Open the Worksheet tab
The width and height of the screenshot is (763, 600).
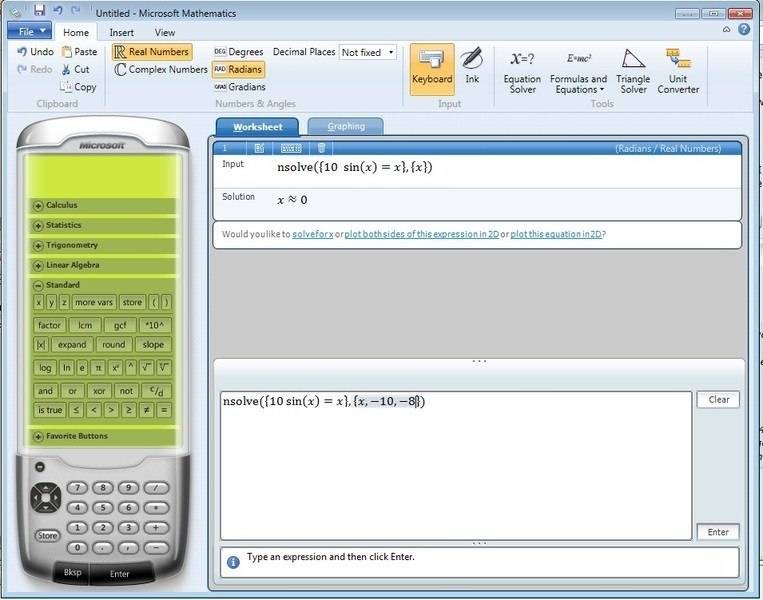[x=257, y=127]
